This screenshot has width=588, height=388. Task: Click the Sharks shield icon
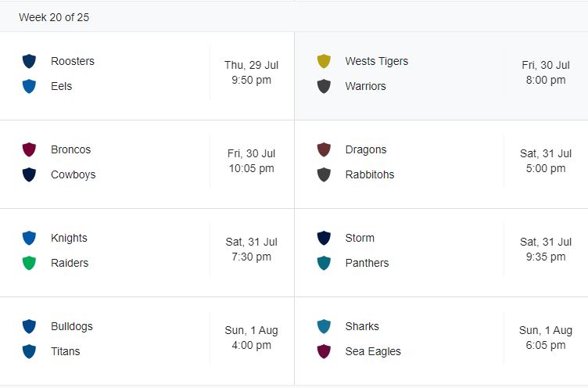(x=324, y=326)
